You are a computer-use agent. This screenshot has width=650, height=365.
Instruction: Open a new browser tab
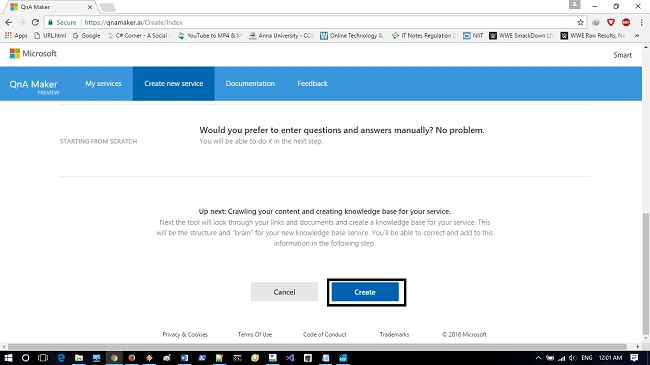click(x=107, y=7)
